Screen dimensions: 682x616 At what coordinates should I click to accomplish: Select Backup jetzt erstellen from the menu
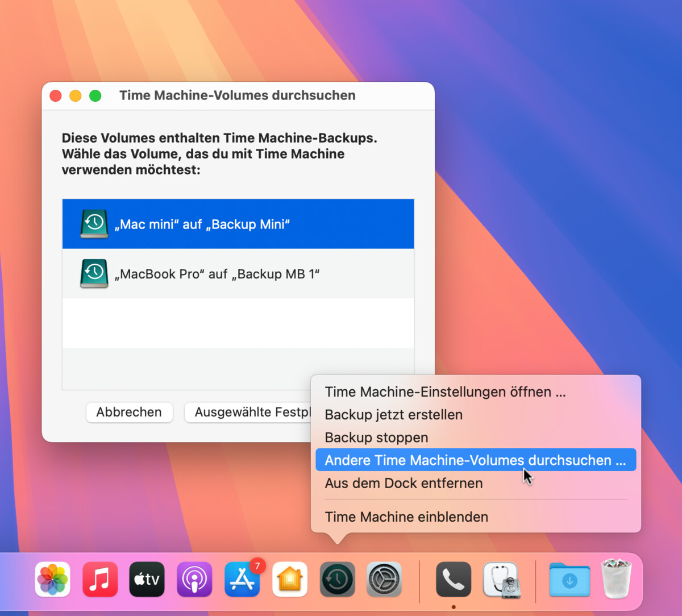393,414
